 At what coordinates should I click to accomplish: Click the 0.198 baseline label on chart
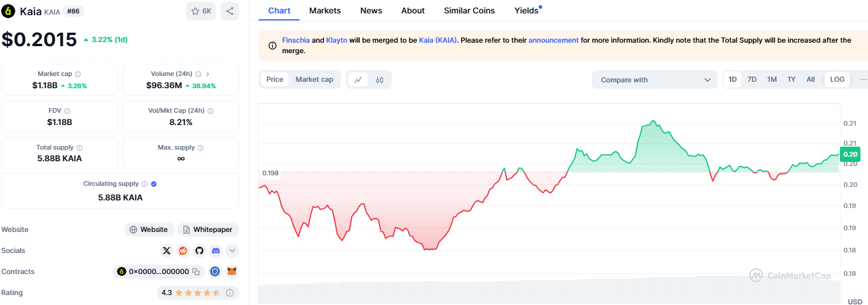(270, 173)
